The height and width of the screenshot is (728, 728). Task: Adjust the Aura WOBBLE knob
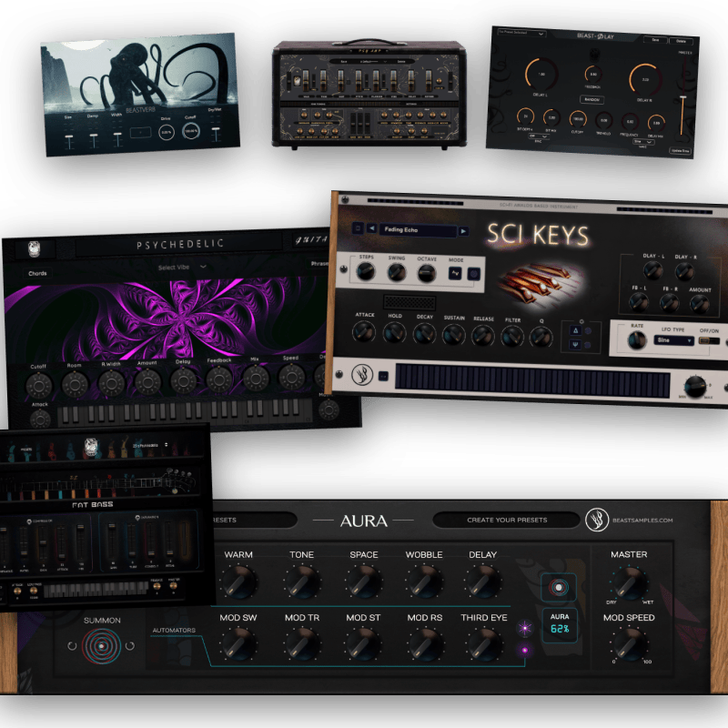pyautogui.click(x=424, y=581)
